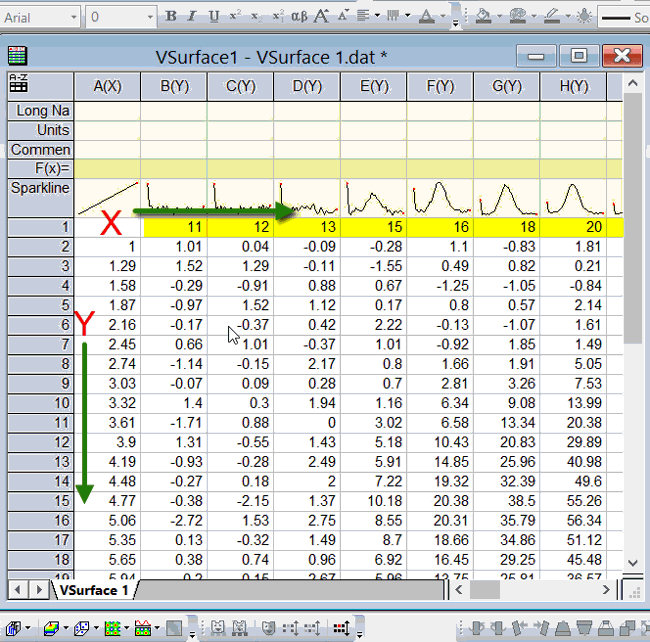Viewport: 650px width, 642px height.
Task: Select row header 10
Action: (38, 402)
